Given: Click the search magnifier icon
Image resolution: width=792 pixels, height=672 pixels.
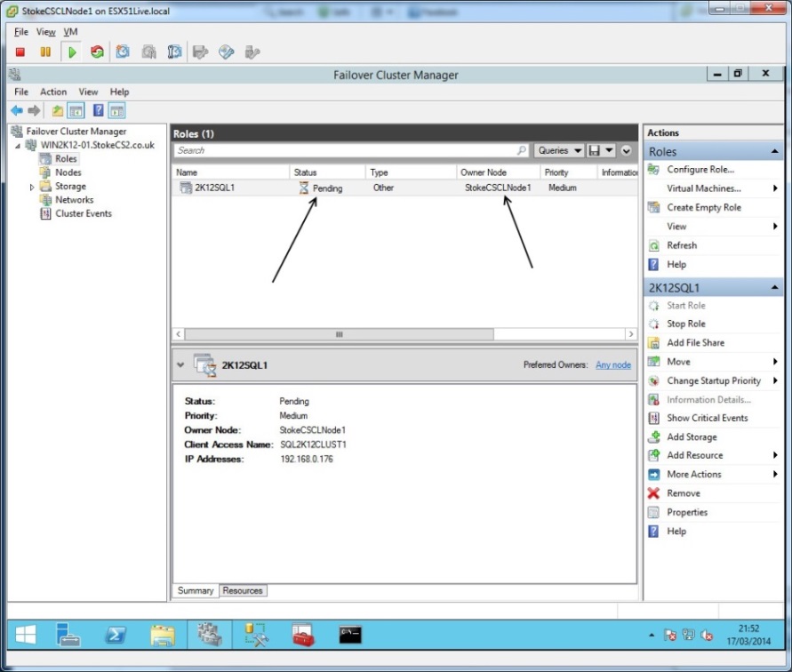Looking at the screenshot, I should click(521, 150).
